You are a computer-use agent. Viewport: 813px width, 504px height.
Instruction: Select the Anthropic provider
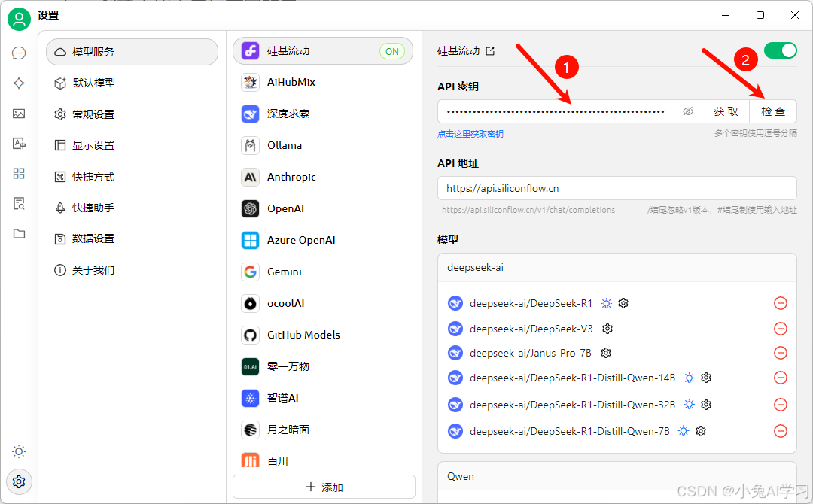pos(322,177)
